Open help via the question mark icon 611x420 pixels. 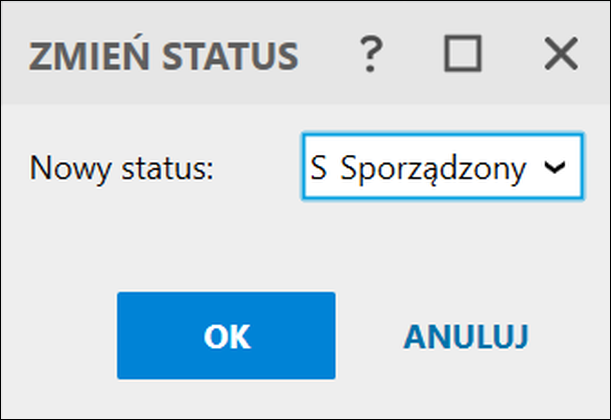(x=371, y=54)
